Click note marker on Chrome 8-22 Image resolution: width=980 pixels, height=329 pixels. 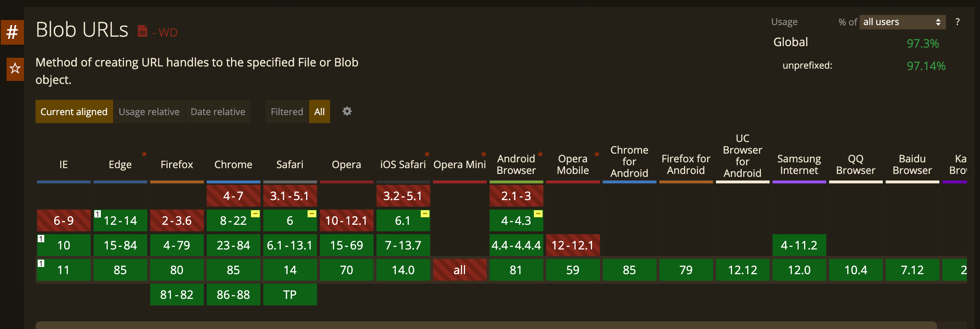255,214
